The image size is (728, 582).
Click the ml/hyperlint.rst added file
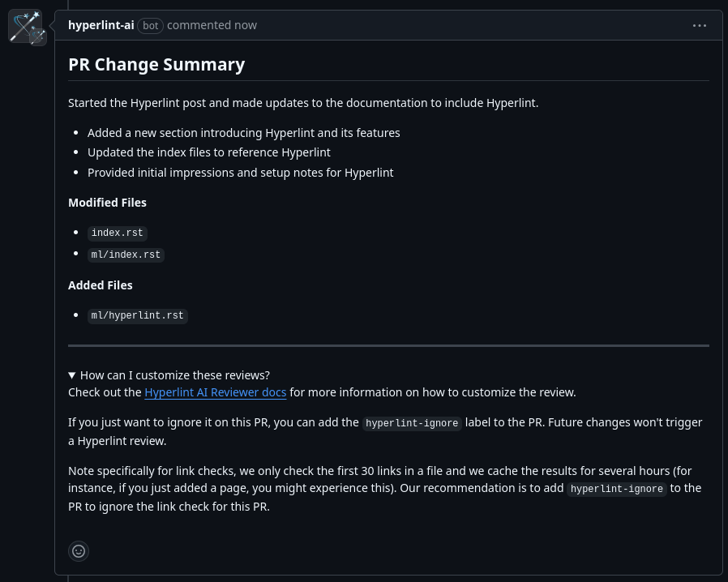(138, 315)
